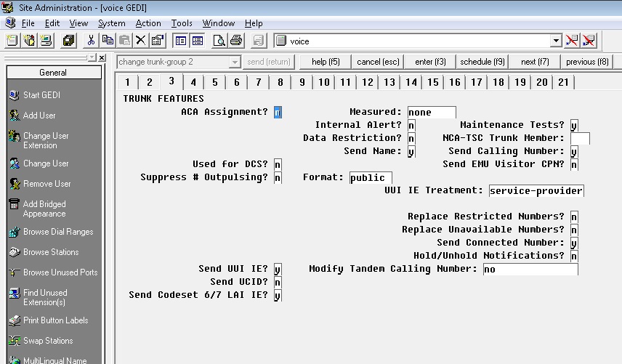Click the save all disks icon
Image resolution: width=622 pixels, height=364 pixels.
(x=68, y=41)
